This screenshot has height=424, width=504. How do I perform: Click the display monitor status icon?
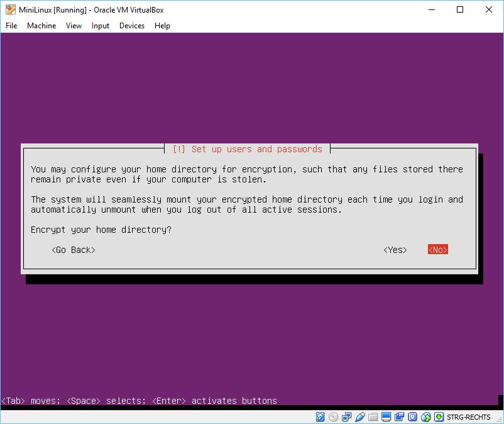tap(386, 417)
